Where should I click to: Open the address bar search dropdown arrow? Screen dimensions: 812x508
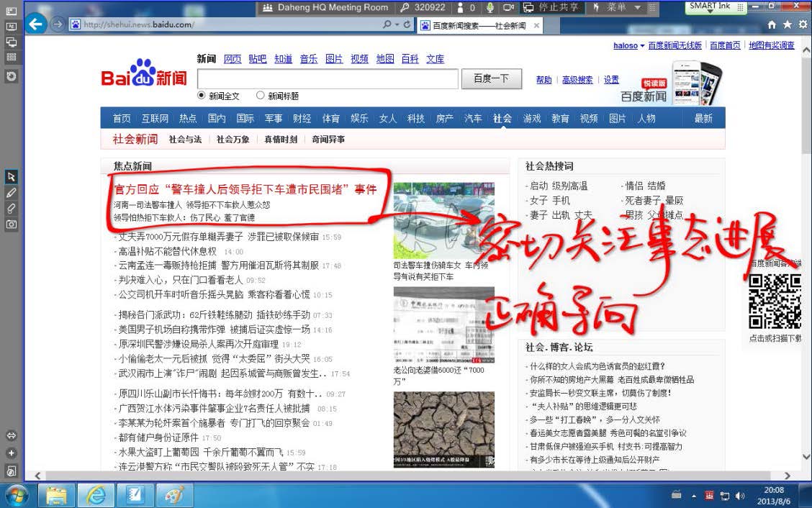point(397,24)
